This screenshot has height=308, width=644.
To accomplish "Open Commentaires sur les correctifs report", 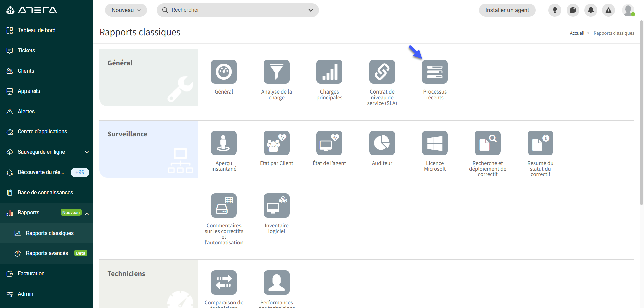I will point(224,205).
